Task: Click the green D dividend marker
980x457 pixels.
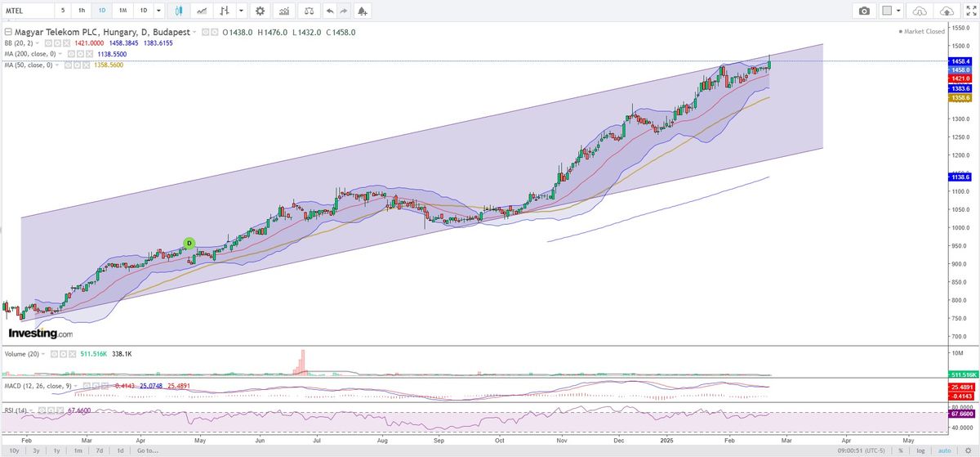Action: 189,243
